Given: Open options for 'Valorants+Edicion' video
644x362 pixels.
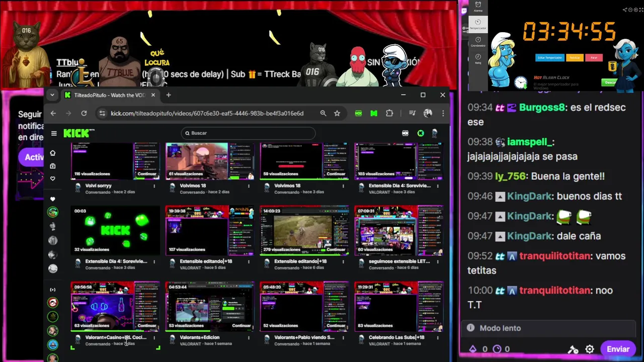Looking at the screenshot, I should click(x=249, y=337).
